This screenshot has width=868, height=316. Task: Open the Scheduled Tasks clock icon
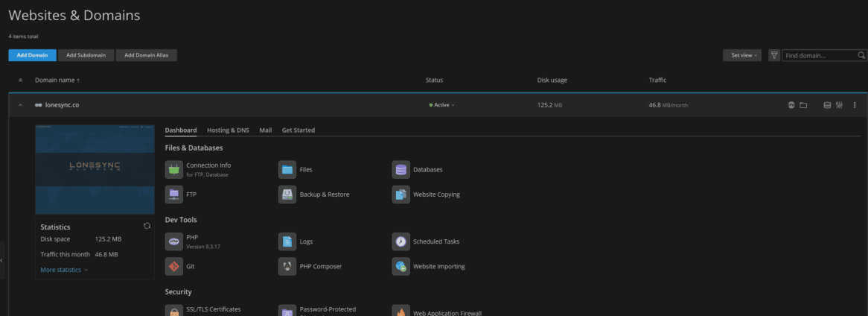401,241
